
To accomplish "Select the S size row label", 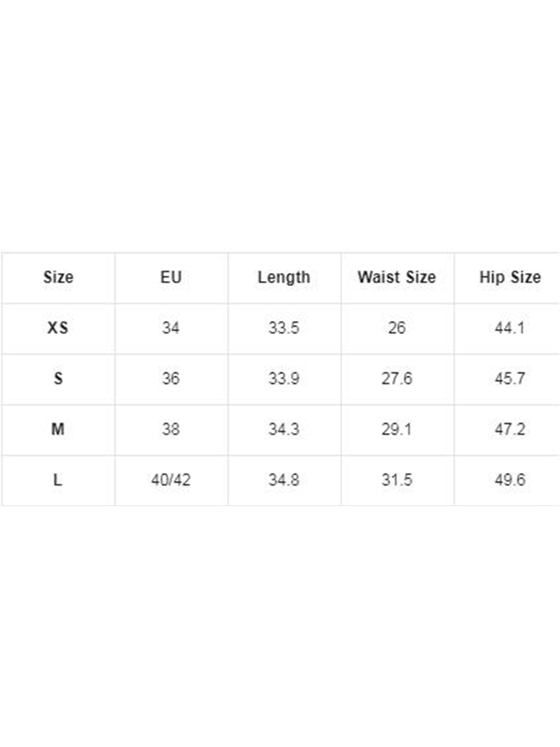I will (58, 379).
